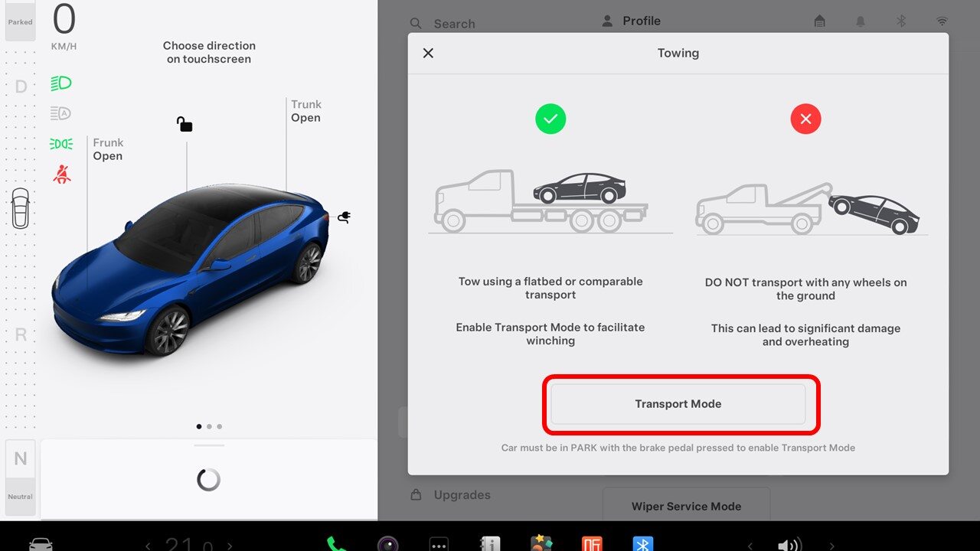Toggle the green headlight indicator
980x551 pixels.
click(61, 83)
